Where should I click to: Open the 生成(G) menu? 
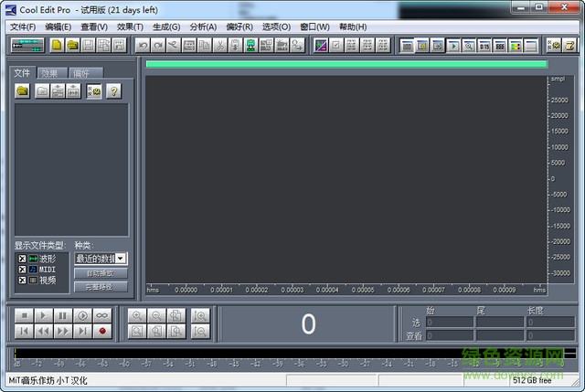166,26
